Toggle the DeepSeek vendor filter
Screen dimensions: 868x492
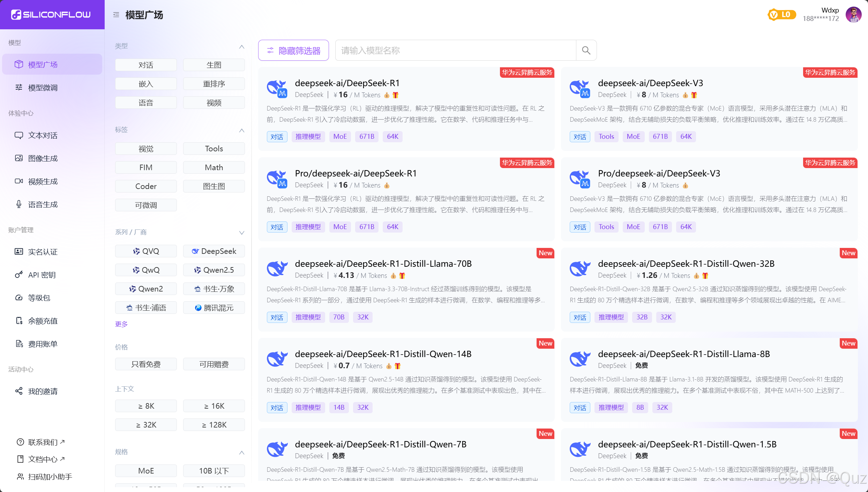(x=214, y=251)
